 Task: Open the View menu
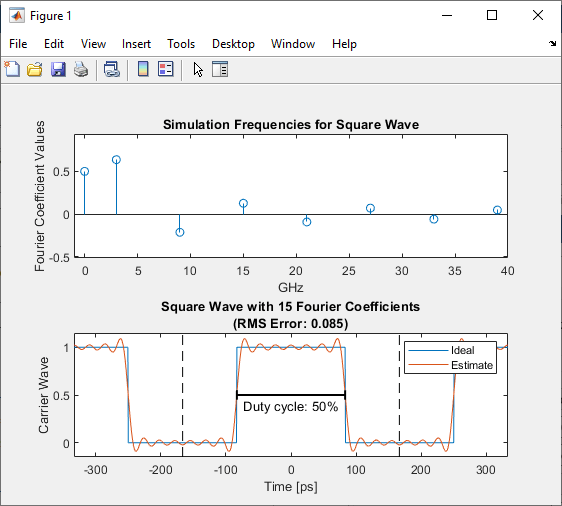pos(93,44)
